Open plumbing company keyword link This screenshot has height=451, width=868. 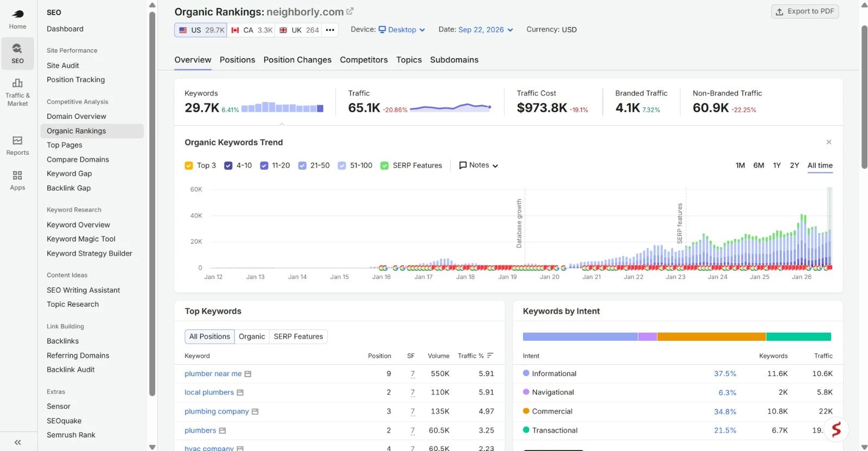[x=216, y=411]
